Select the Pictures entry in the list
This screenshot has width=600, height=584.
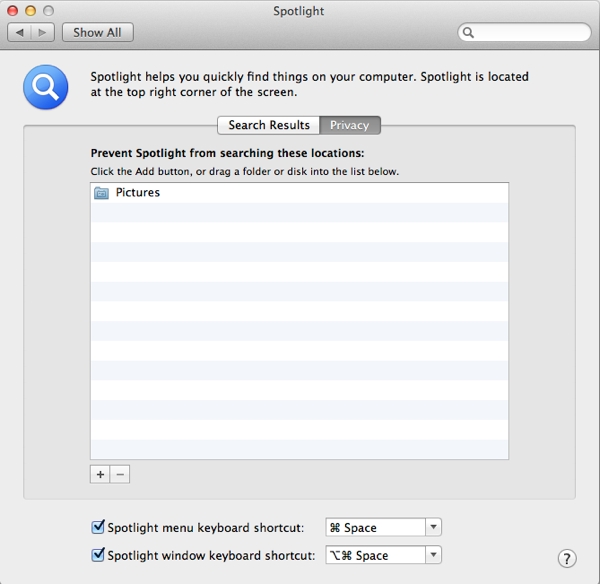(299, 192)
